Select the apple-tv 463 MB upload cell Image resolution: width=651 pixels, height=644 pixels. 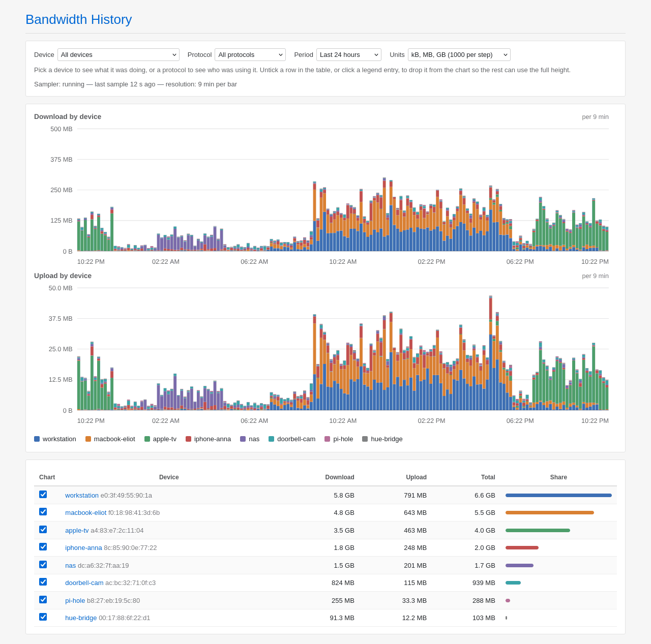pyautogui.click(x=416, y=530)
